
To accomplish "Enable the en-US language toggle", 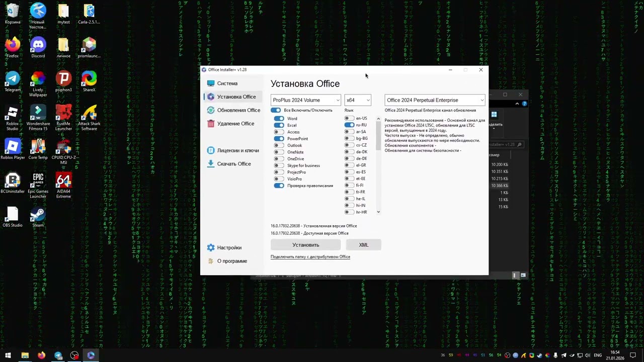I will 349,118.
